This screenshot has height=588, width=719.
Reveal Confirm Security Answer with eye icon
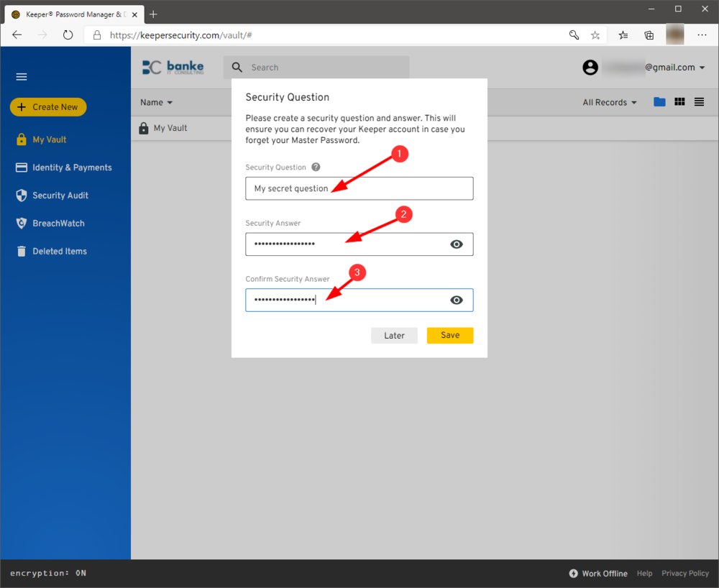coord(457,300)
